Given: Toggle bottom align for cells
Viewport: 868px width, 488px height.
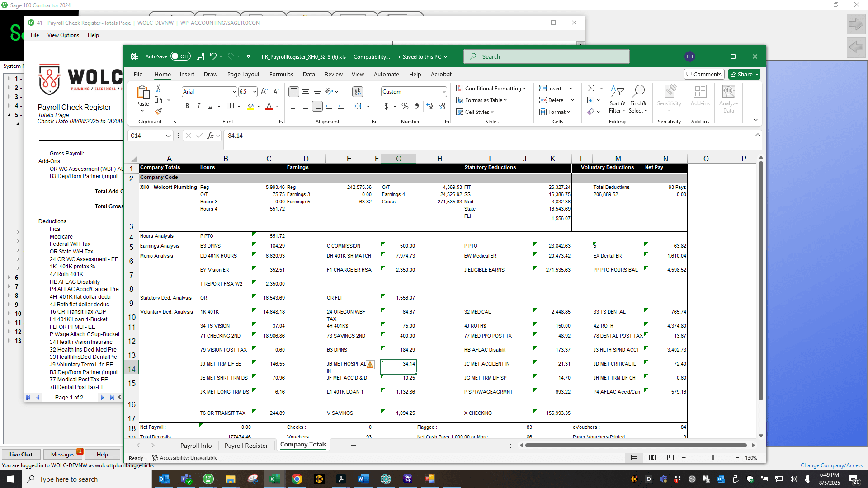Looking at the screenshot, I should pyautogui.click(x=317, y=92).
